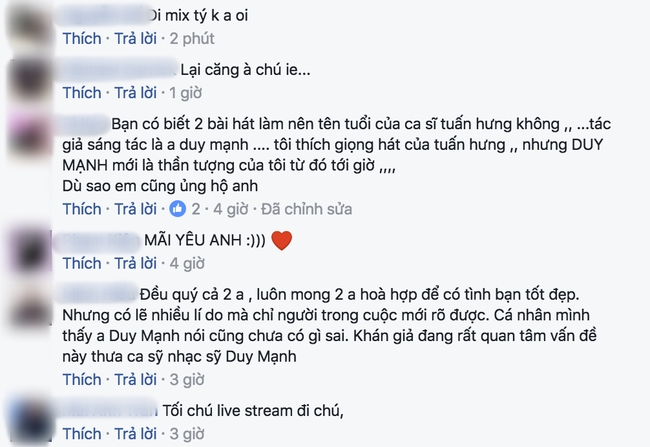This screenshot has height=447, width=650.
Task: View edit history via 'Đã chỉnh sửa'
Action: point(306,209)
